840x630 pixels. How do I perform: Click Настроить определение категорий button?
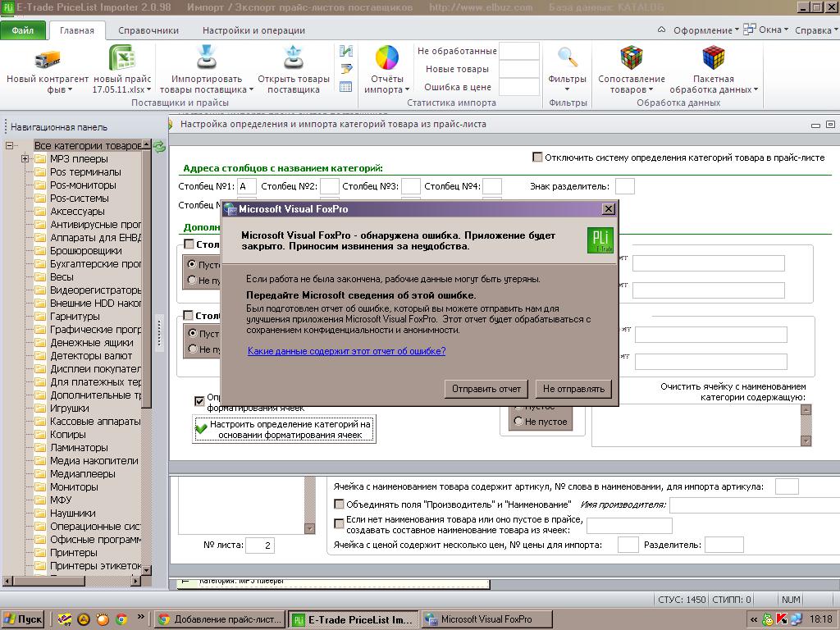pyautogui.click(x=285, y=429)
